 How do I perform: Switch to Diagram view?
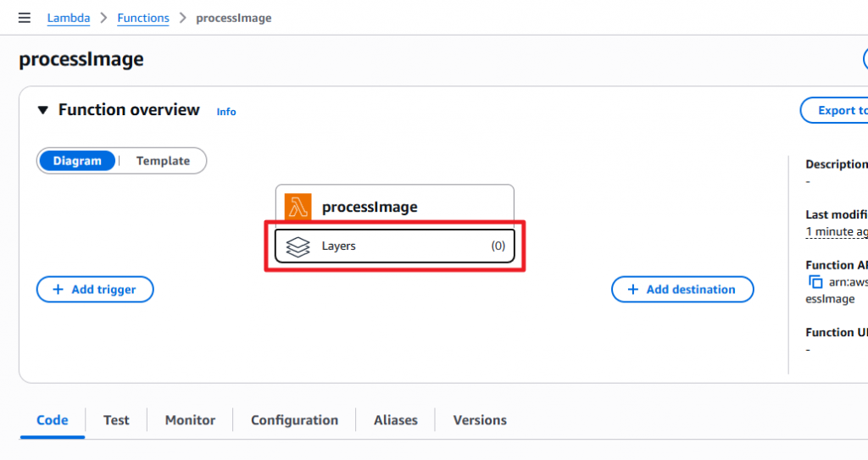tap(77, 161)
